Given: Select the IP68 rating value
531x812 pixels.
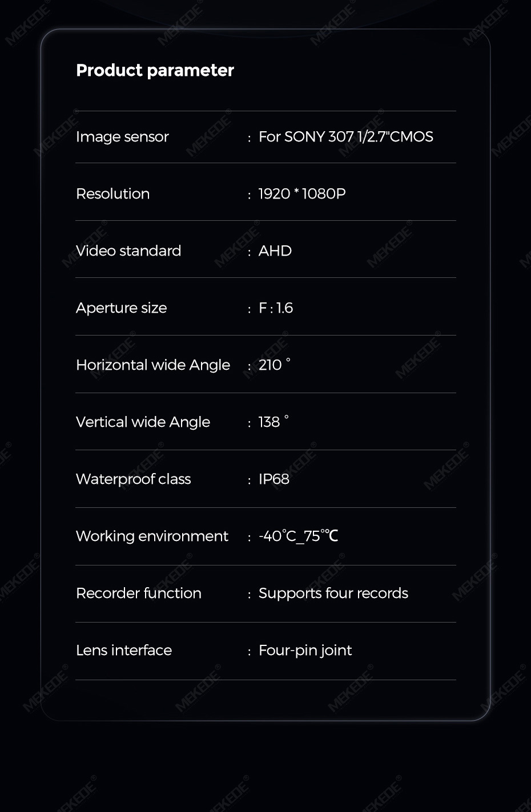Looking at the screenshot, I should point(273,479).
